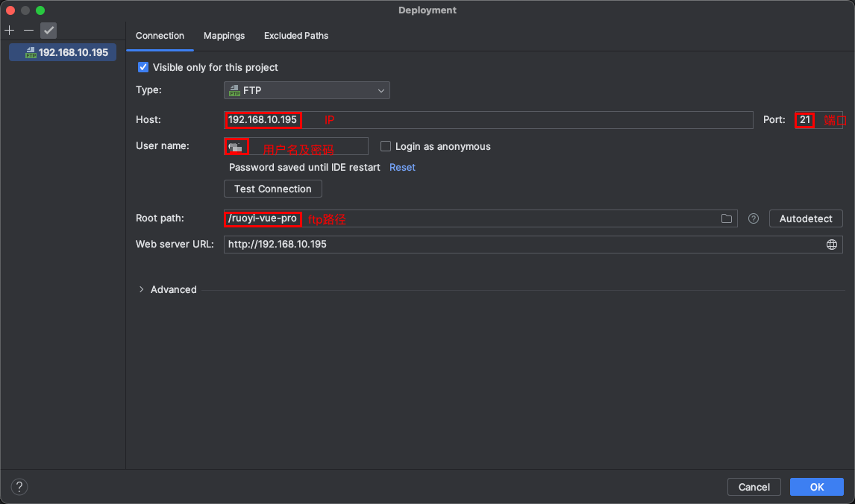Switch to the Connection tab

point(160,36)
